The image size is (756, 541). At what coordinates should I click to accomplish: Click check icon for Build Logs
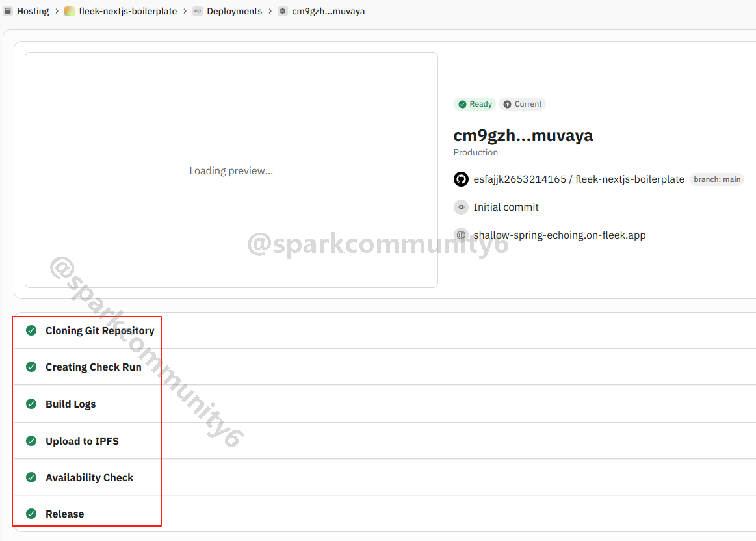[x=31, y=404]
